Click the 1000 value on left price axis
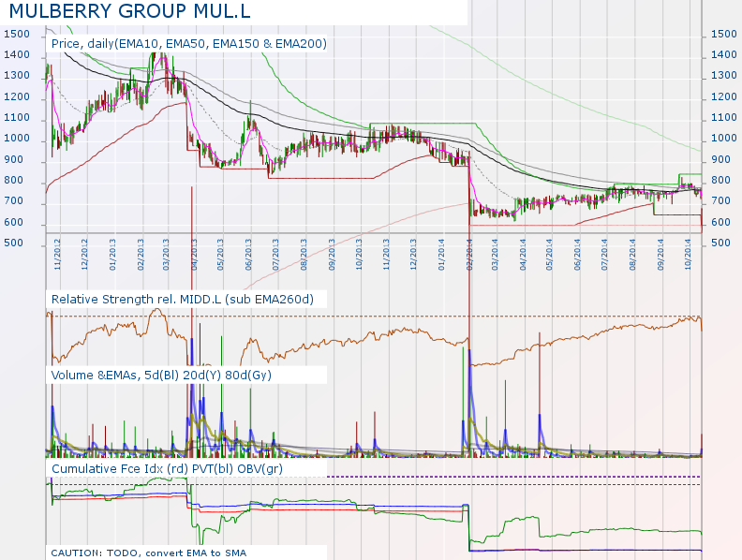The image size is (742, 560). (x=17, y=139)
